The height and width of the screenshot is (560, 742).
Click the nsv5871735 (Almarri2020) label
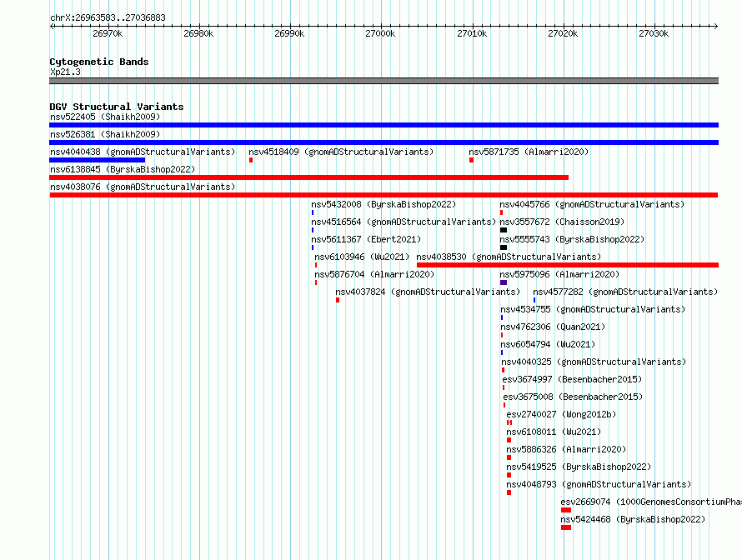point(529,152)
